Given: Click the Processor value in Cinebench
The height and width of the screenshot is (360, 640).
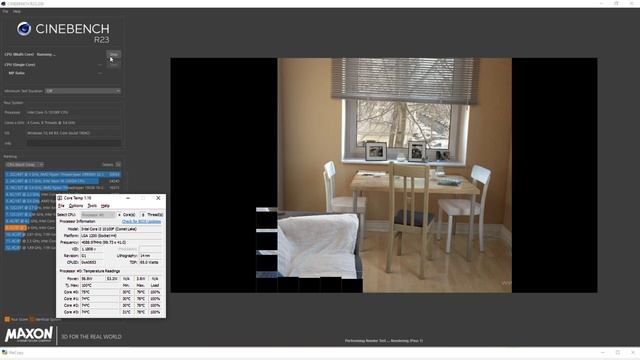Looking at the screenshot, I should coord(74,112).
